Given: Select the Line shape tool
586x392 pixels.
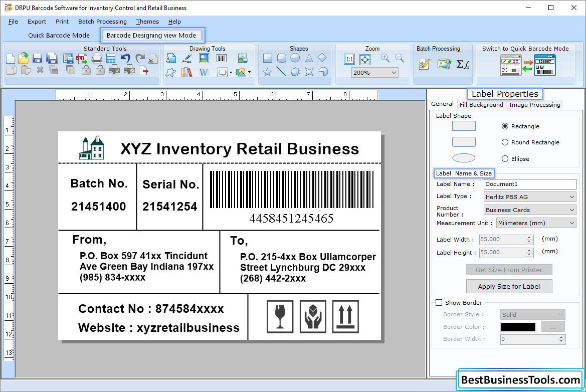Looking at the screenshot, I should click(x=281, y=71).
